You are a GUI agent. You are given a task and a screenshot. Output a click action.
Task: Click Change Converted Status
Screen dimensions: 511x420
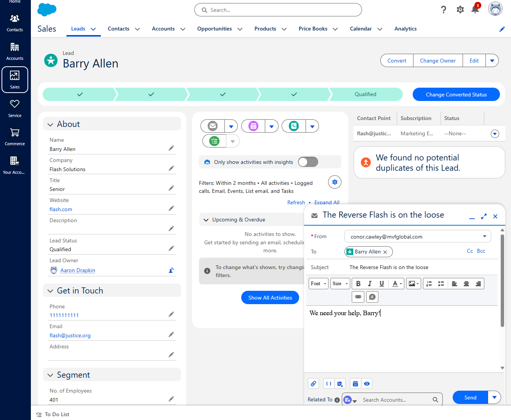tap(456, 94)
